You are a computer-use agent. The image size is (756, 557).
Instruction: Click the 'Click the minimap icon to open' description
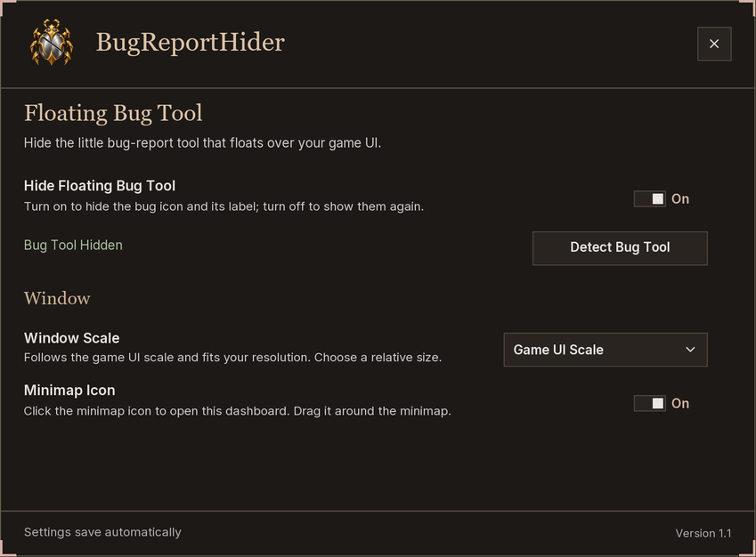pos(238,411)
